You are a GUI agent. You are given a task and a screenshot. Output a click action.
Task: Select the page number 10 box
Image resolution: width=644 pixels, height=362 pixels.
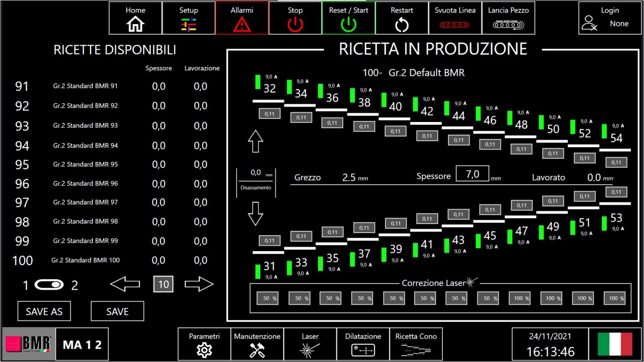click(x=163, y=284)
